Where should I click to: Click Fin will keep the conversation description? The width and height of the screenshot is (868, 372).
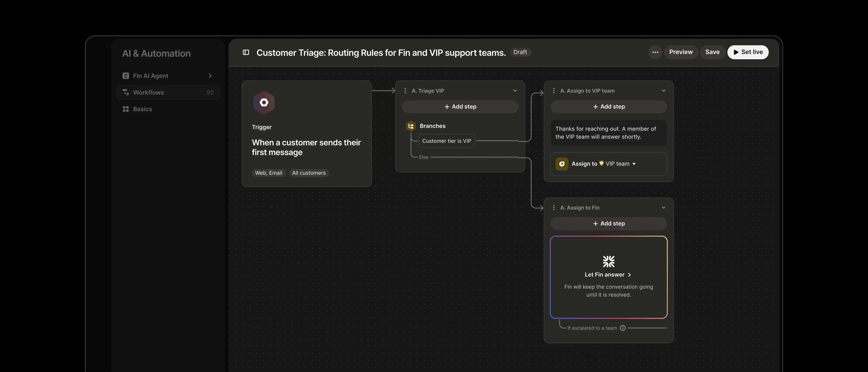609,291
